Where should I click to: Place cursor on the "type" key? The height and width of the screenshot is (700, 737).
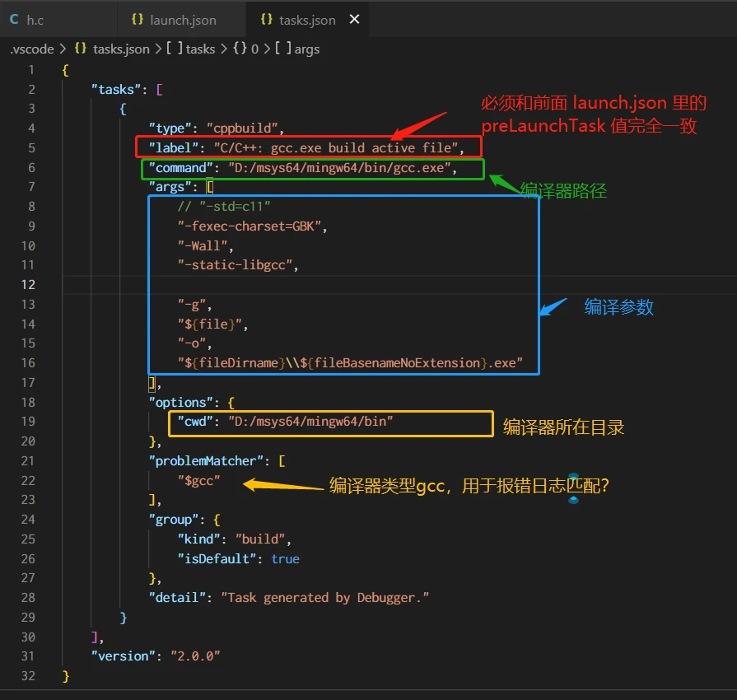click(x=170, y=128)
